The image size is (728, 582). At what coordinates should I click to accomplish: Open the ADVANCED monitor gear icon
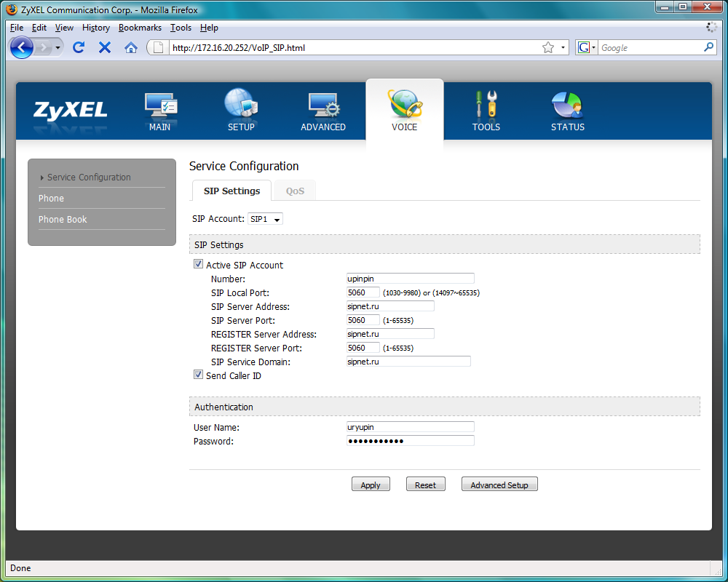(x=323, y=105)
